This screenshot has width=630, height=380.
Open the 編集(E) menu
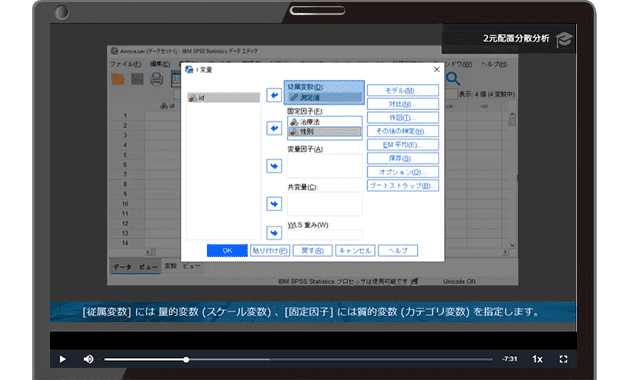click(x=160, y=64)
